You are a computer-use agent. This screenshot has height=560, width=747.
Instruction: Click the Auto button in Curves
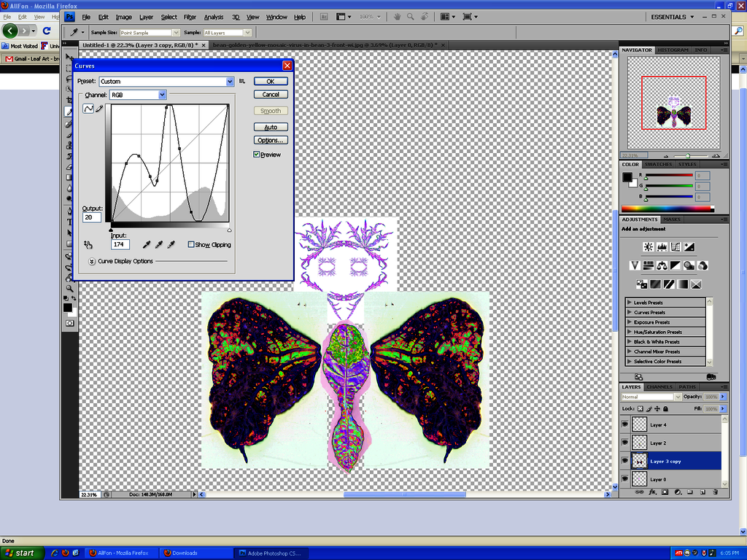271,127
